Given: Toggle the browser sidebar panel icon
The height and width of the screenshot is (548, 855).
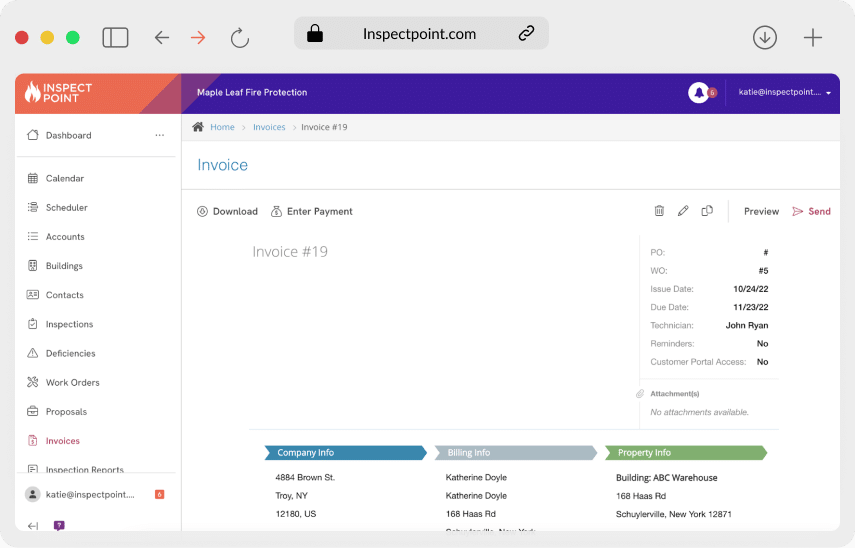Looking at the screenshot, I should click(115, 38).
